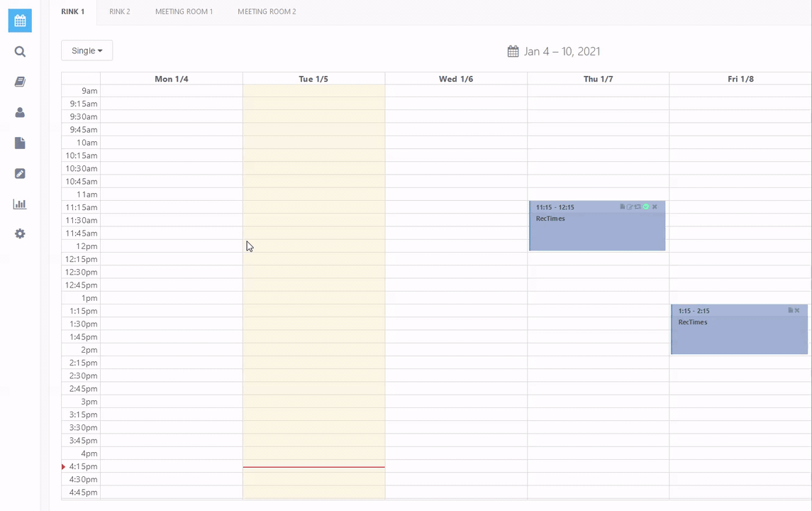Select the Monday 10am time slot
The height and width of the screenshot is (511, 812).
coord(171,143)
